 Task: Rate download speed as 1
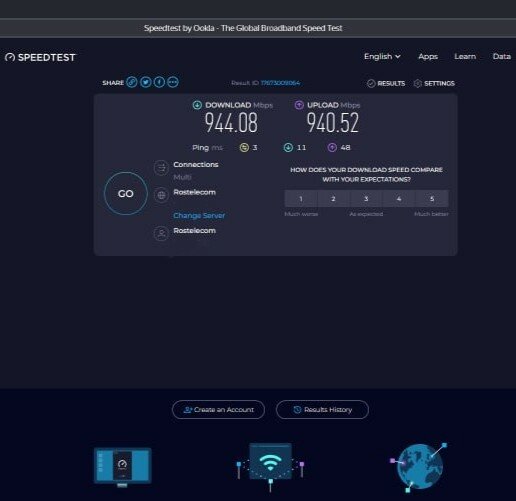pos(301,199)
